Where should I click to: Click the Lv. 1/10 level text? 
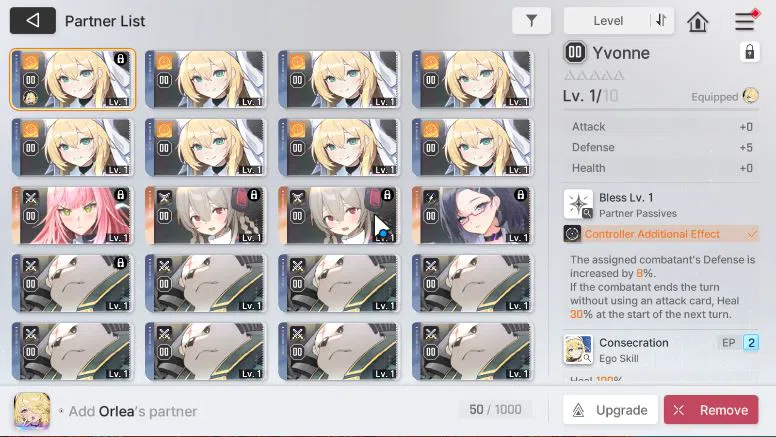pos(590,96)
